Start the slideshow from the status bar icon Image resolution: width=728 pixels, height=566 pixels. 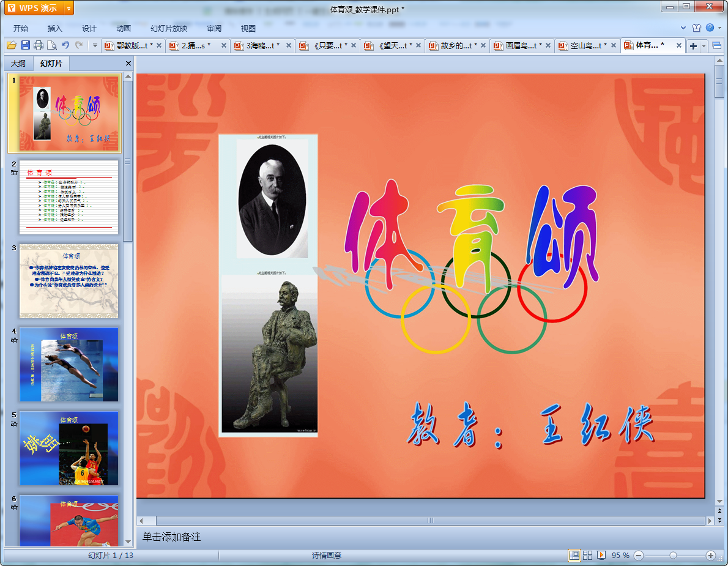pos(601,556)
